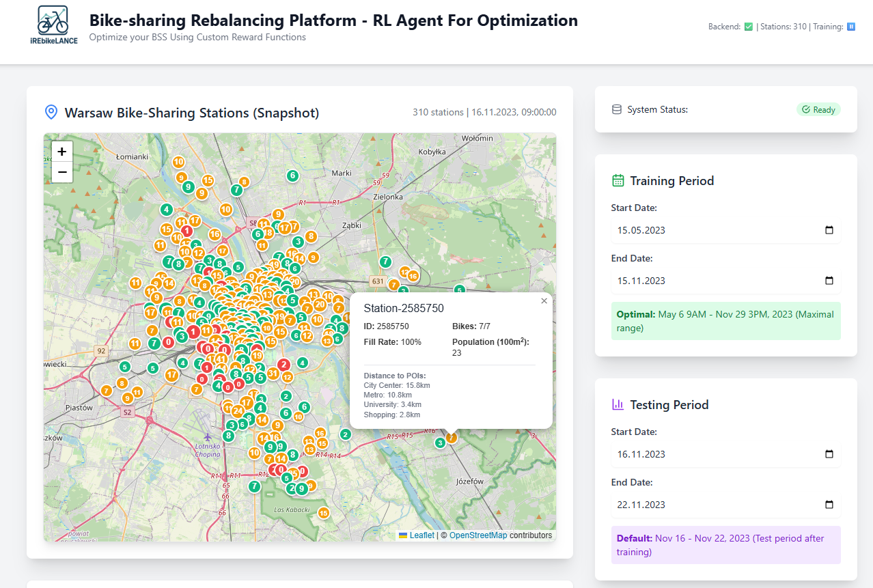Click the purple Testing Period chart icon
Image resolution: width=873 pixels, height=588 pixels.
coord(618,405)
